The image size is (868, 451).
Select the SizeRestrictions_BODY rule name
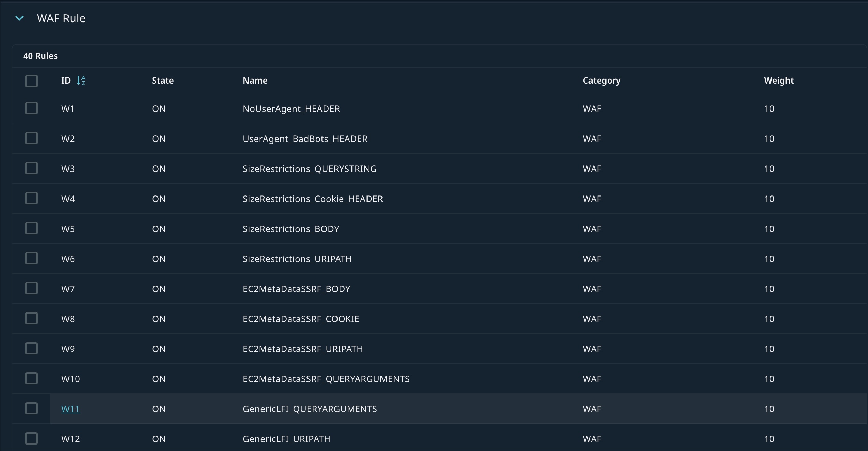(291, 229)
